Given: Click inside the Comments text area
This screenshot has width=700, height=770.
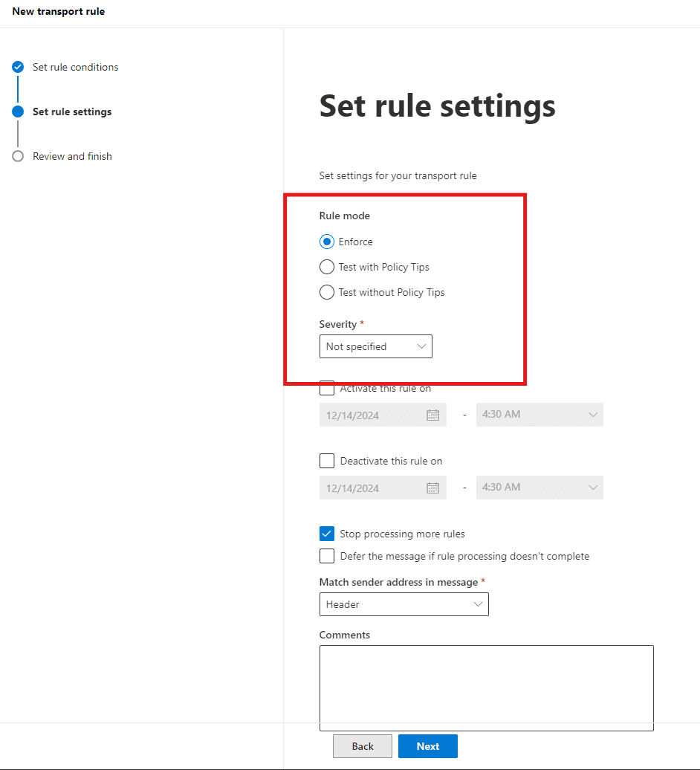Looking at the screenshot, I should 486,687.
